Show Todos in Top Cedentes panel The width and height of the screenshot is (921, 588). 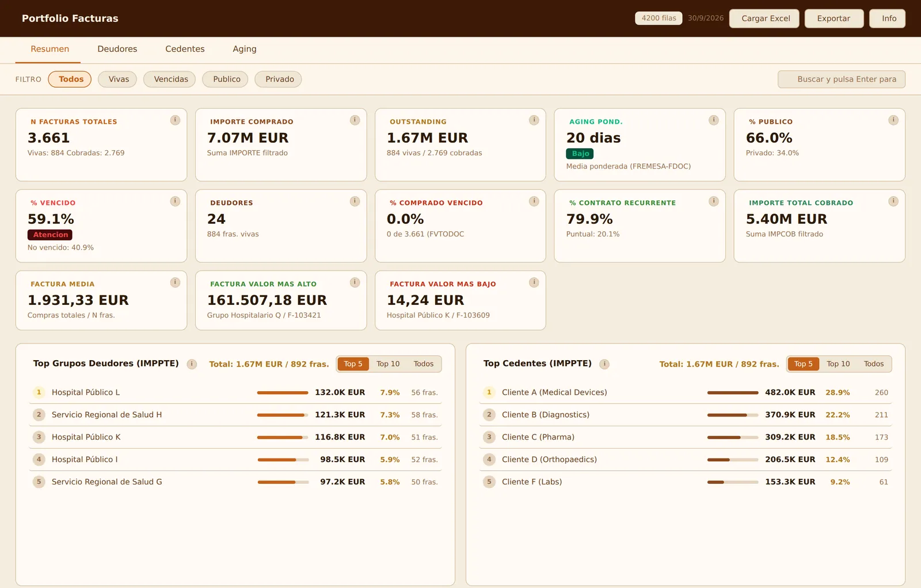874,364
